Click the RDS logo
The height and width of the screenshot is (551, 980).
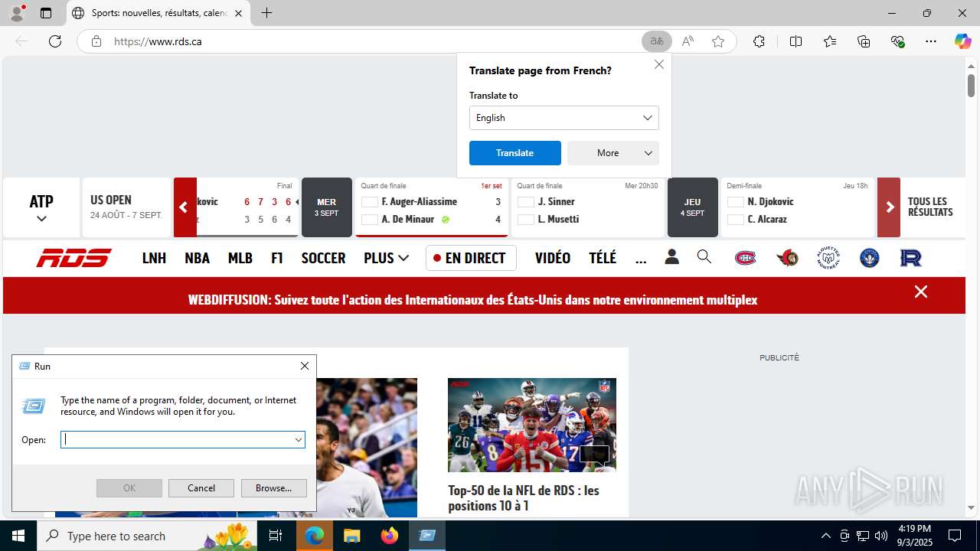(x=73, y=258)
